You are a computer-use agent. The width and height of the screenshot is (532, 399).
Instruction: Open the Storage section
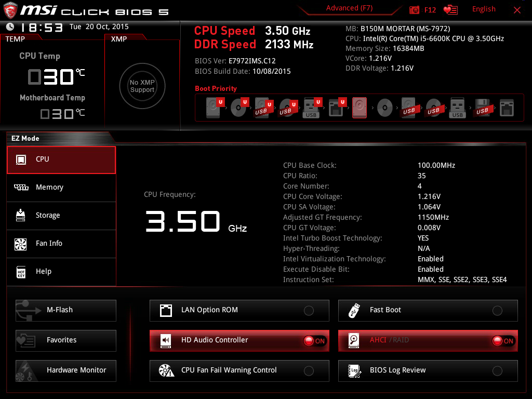61,216
